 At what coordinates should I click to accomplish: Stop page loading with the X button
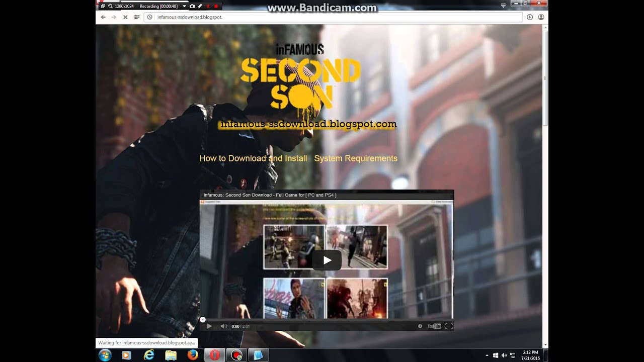click(125, 17)
